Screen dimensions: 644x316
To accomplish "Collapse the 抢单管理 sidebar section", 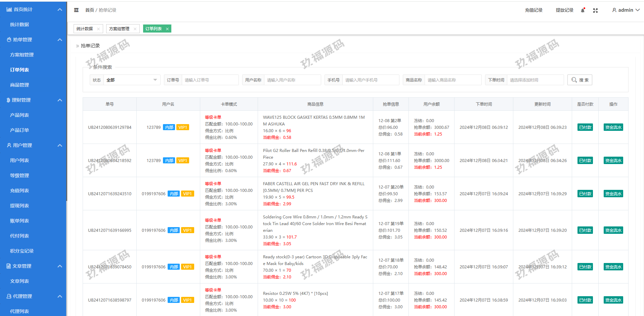I will click(60, 40).
